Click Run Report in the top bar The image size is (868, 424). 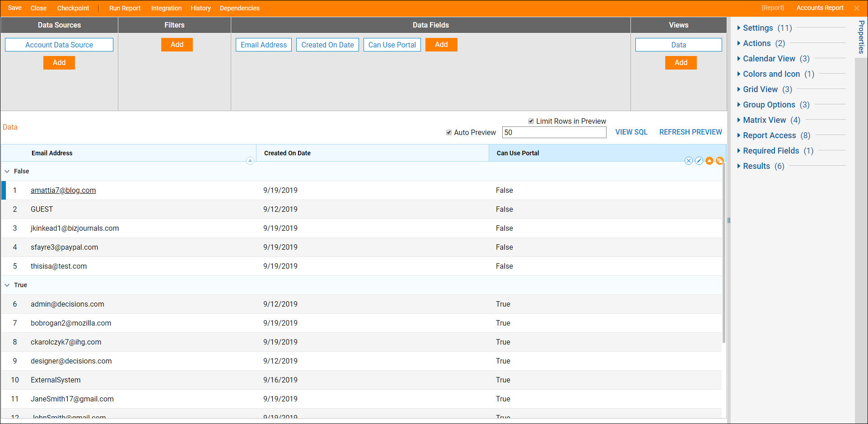125,8
